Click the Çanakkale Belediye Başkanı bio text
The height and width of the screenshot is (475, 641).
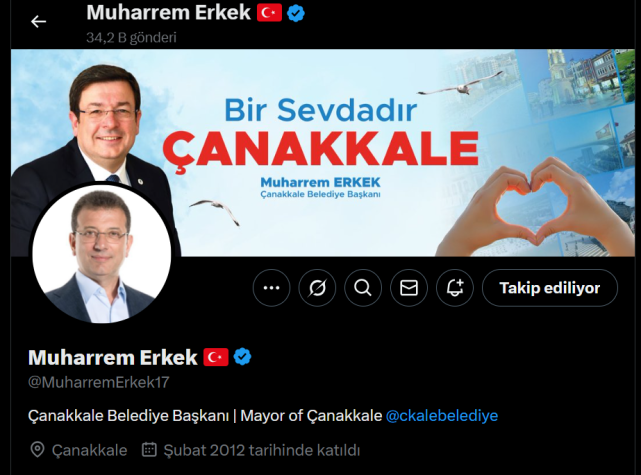[128, 416]
